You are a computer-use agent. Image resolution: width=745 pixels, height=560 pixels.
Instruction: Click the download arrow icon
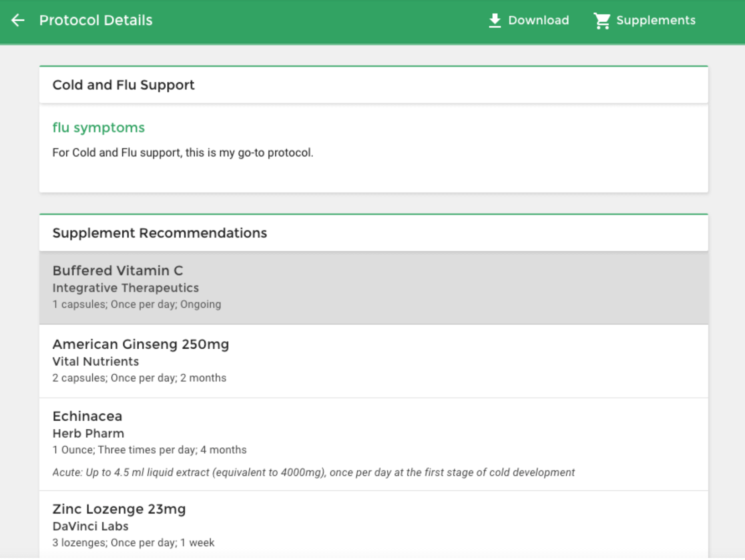click(x=495, y=20)
